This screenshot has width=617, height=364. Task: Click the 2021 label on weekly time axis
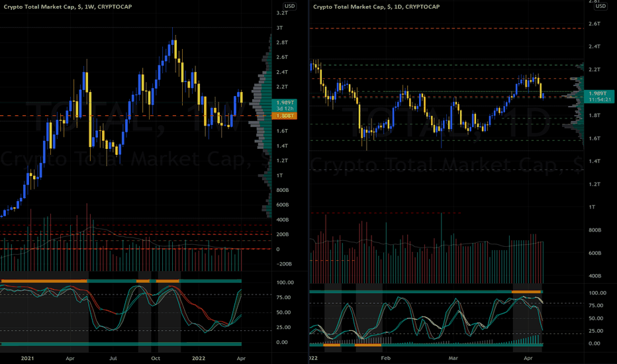pyautogui.click(x=27, y=358)
